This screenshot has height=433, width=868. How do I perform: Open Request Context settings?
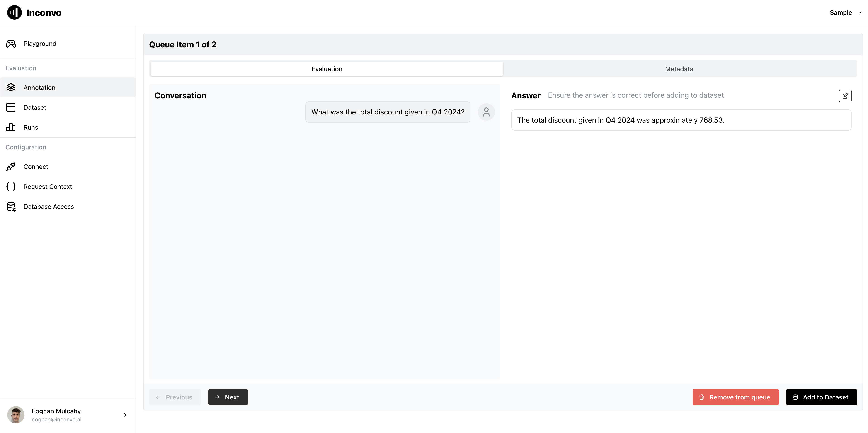coord(47,186)
